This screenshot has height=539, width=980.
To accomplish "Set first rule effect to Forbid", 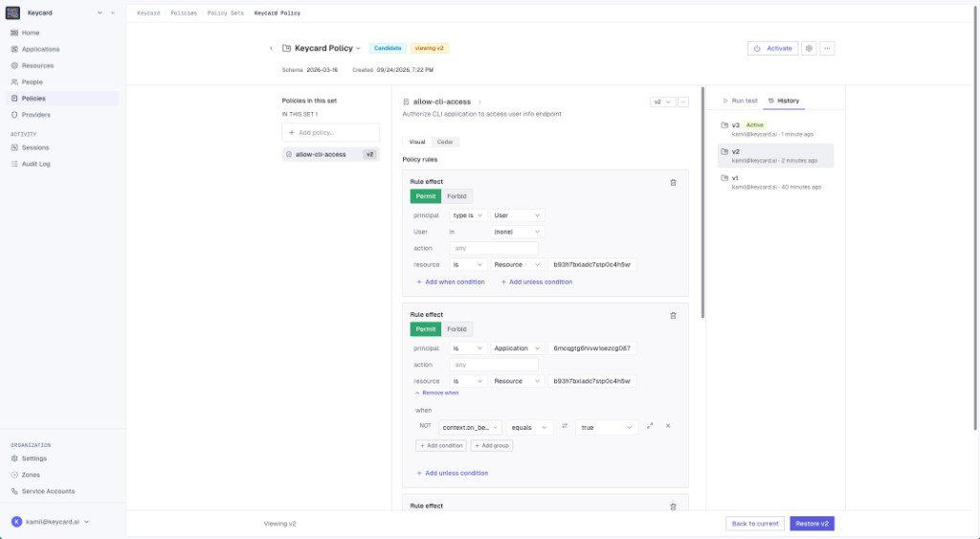I will [457, 196].
